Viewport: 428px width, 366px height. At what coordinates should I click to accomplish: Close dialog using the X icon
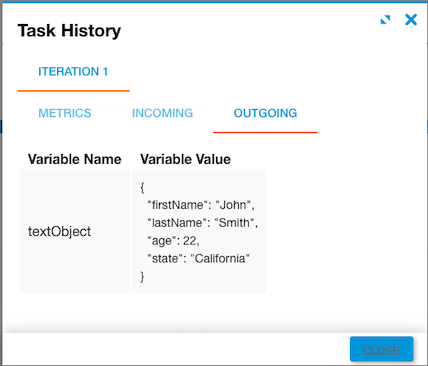(411, 20)
